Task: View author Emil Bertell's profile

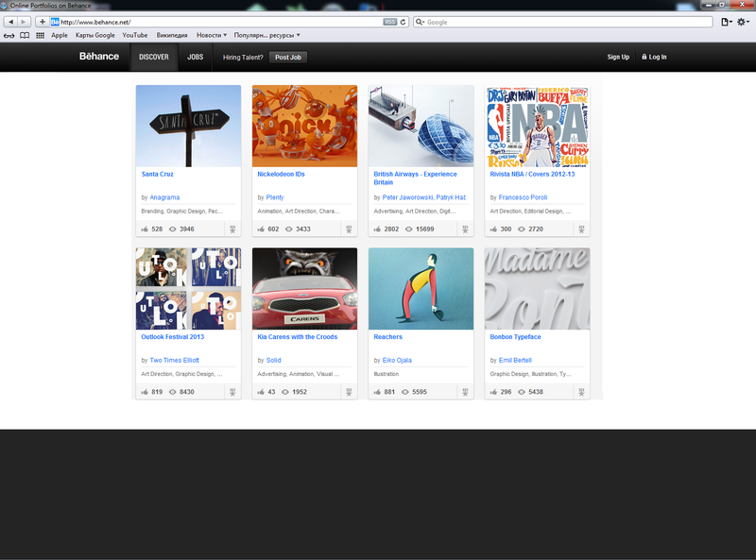Action: pos(515,360)
